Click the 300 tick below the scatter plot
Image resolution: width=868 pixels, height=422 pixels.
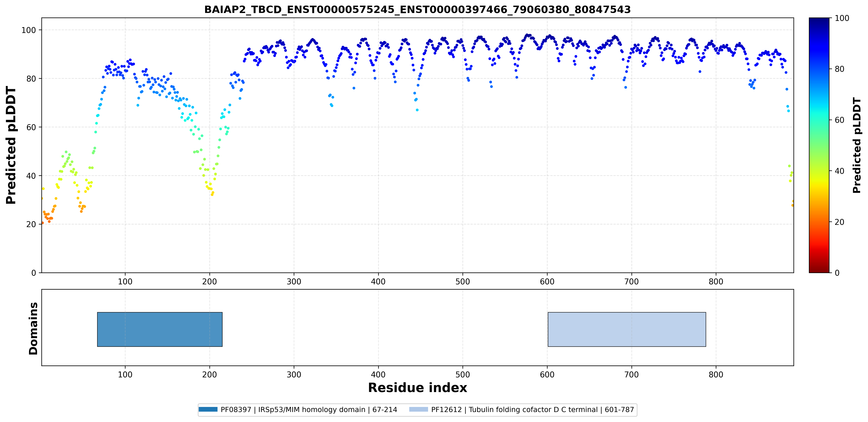tap(294, 282)
